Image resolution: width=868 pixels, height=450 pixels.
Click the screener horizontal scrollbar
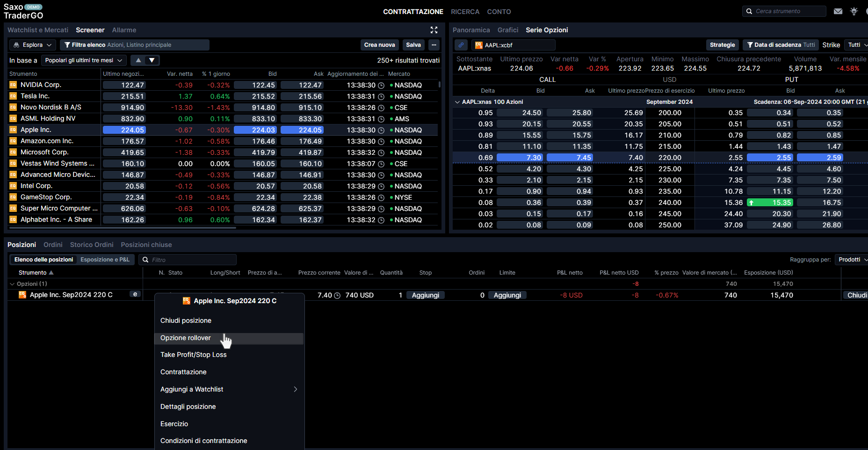123,228
